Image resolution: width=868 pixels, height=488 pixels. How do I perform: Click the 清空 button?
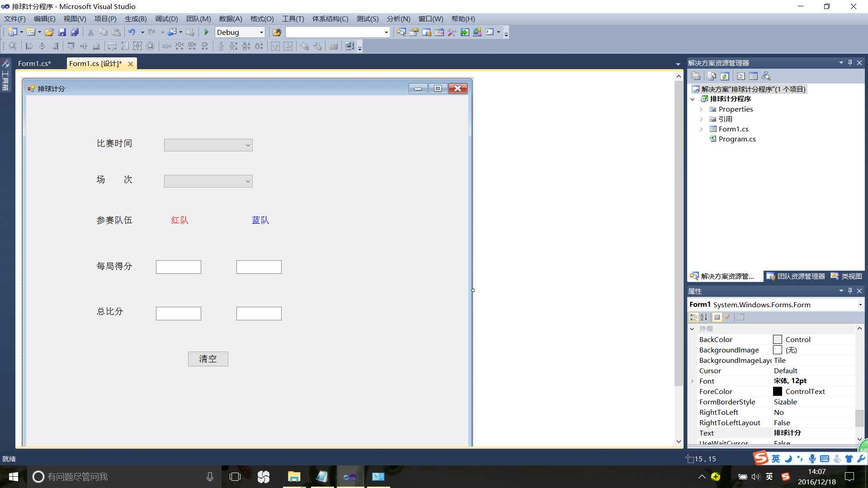point(208,359)
